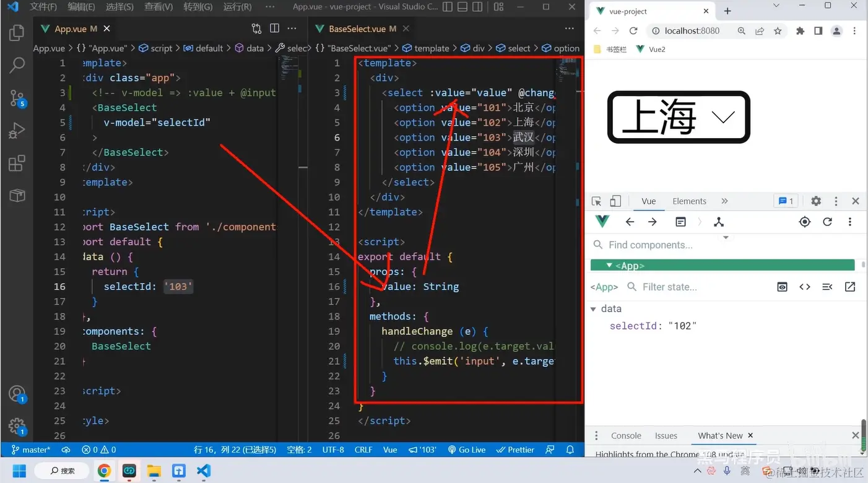Open App component in editor
Screen dimensions: 868x483
coord(850,287)
